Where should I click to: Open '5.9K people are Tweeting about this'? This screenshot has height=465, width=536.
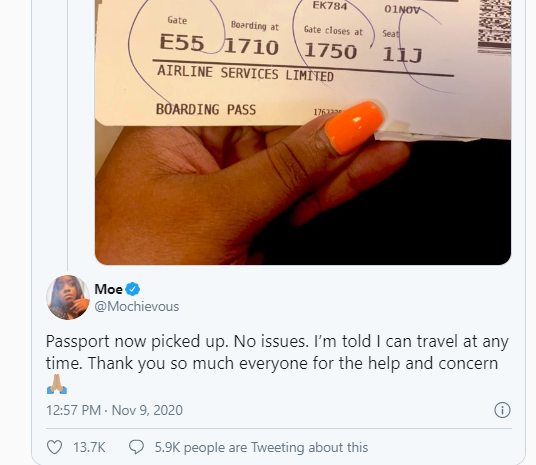pos(261,447)
